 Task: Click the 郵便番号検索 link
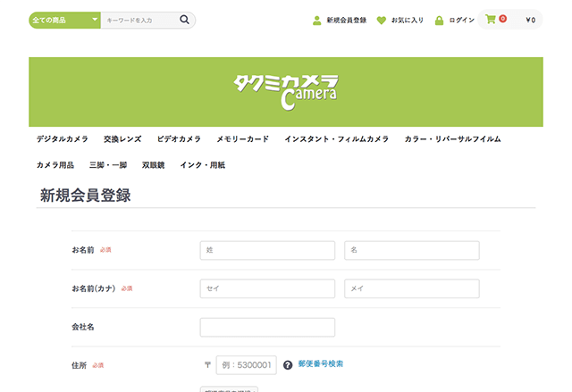click(x=321, y=363)
